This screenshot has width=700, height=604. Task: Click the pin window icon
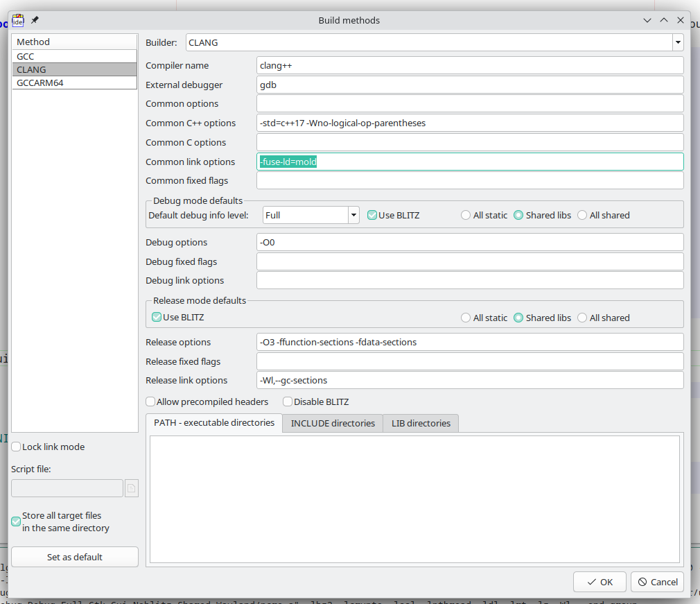35,20
